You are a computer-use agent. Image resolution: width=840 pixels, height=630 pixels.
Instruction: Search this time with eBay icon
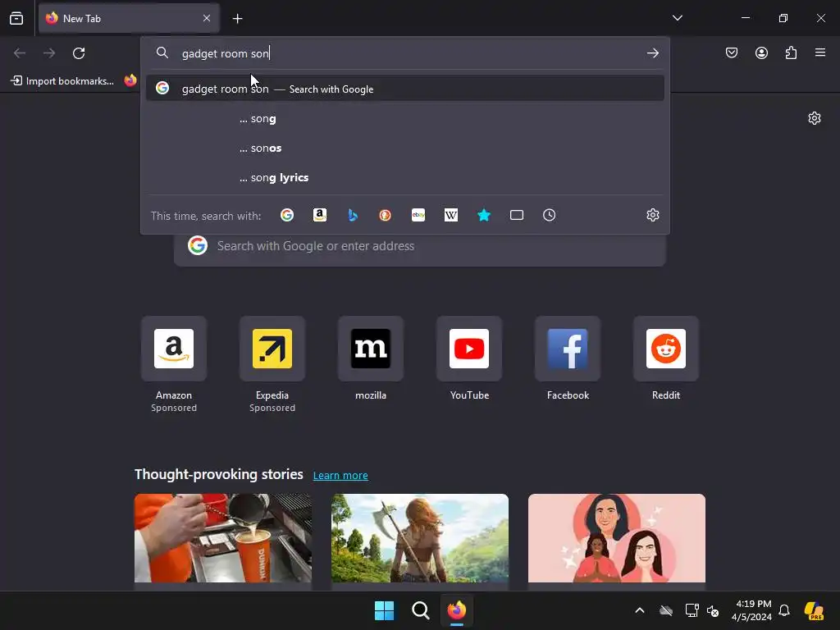point(418,216)
